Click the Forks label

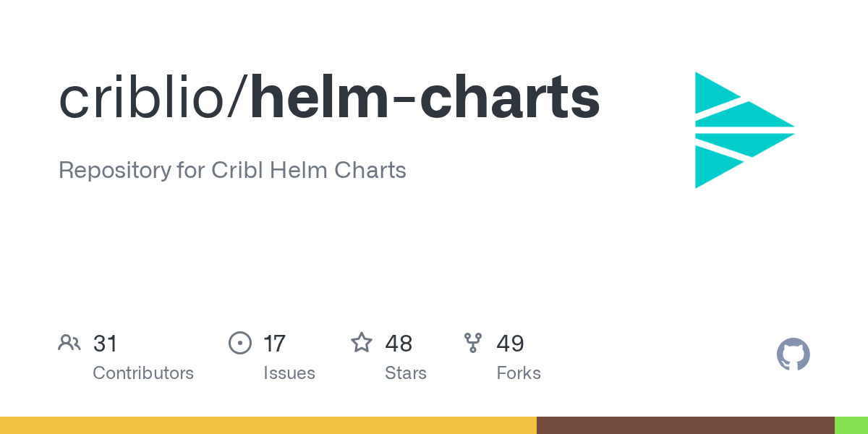tap(519, 373)
